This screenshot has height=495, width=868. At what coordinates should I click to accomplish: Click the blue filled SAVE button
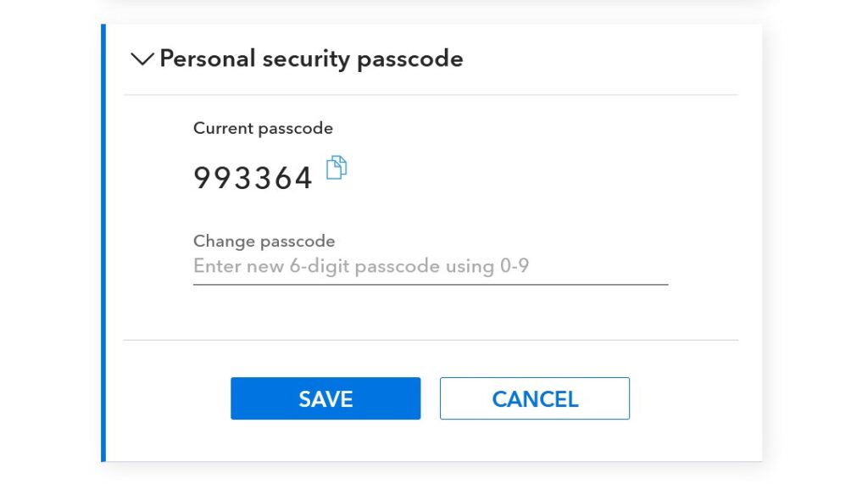(x=325, y=398)
